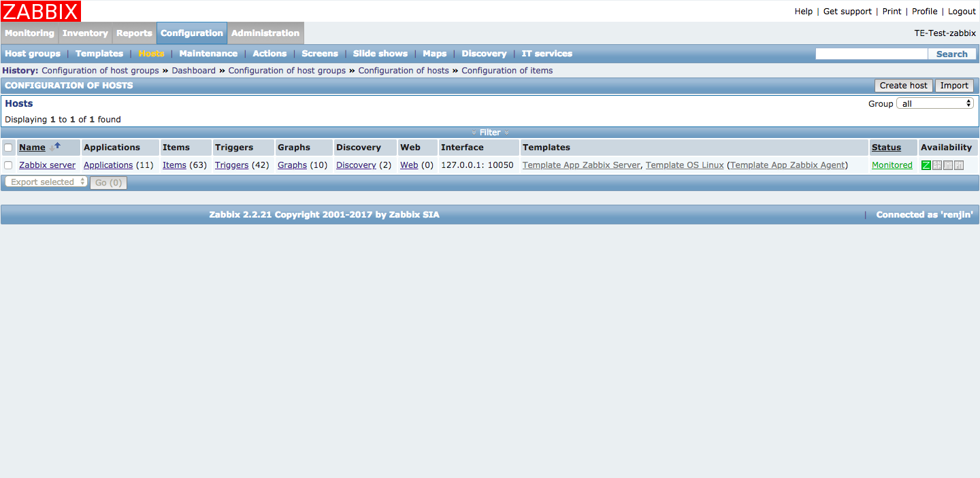Go to Discovery submenu in navigation bar
980x478 pixels.
tap(484, 54)
